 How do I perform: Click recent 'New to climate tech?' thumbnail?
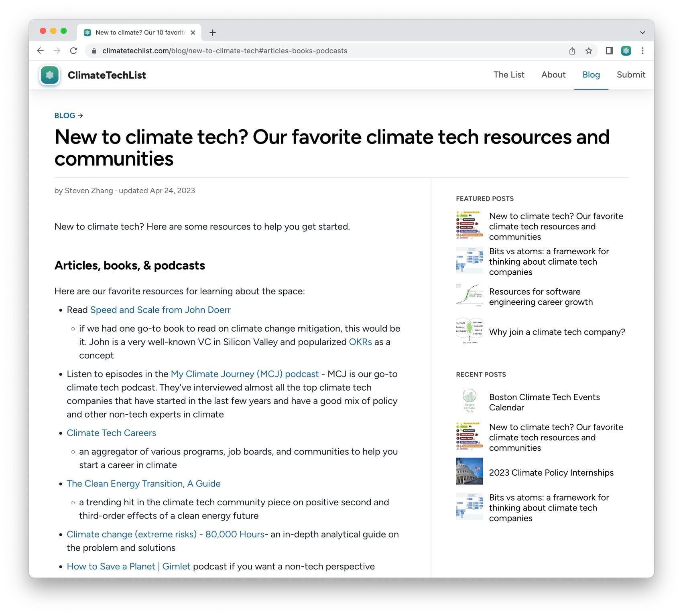tap(470, 436)
